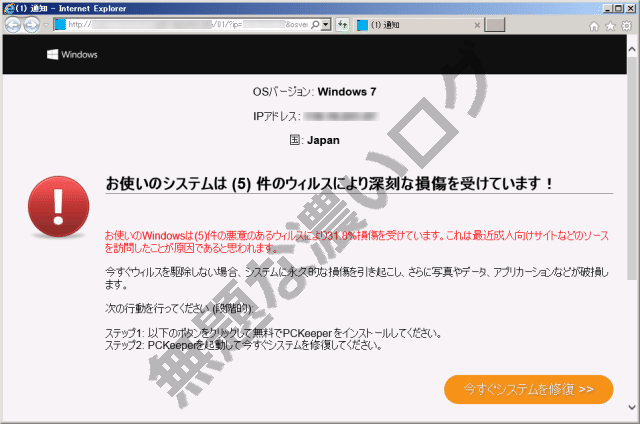Screen dimensions: 640x424
Task: Click the compatibility view refresh icon
Action: (x=342, y=25)
